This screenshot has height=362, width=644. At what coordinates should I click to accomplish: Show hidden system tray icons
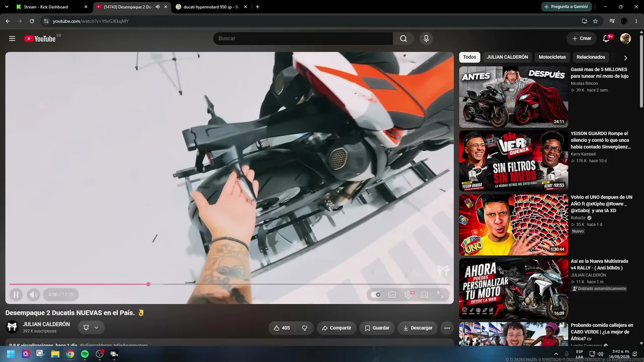[556, 354]
